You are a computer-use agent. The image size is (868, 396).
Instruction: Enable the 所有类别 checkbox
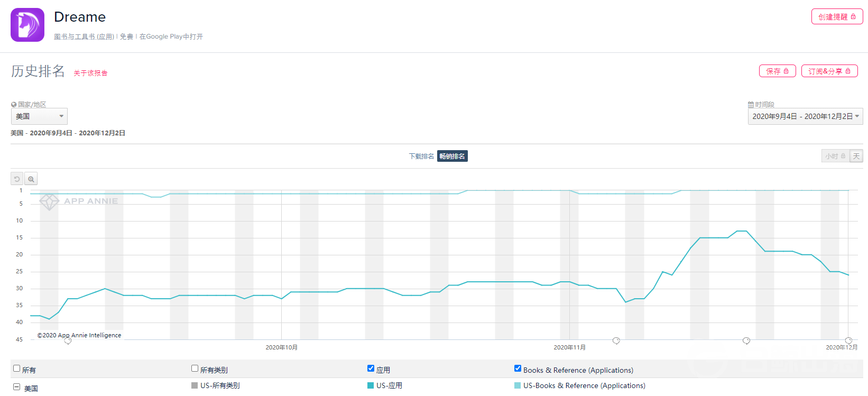[195, 369]
